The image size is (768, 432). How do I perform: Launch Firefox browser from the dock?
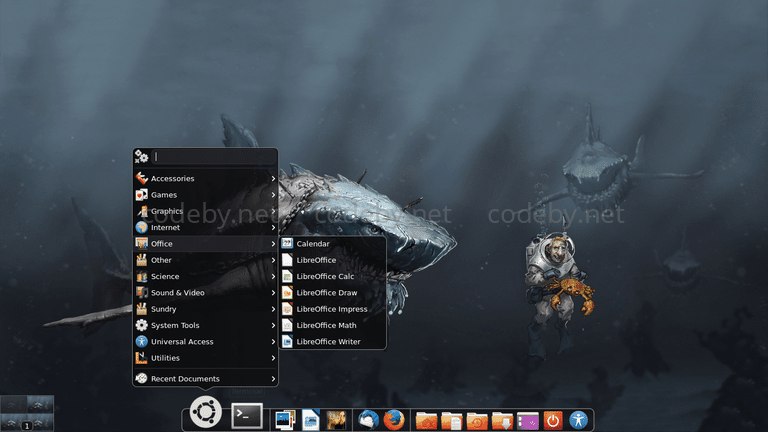pos(394,420)
